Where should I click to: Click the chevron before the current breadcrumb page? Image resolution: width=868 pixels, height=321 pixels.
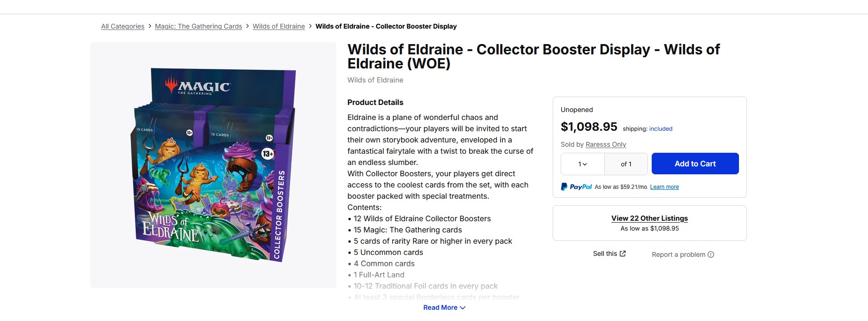click(x=310, y=26)
